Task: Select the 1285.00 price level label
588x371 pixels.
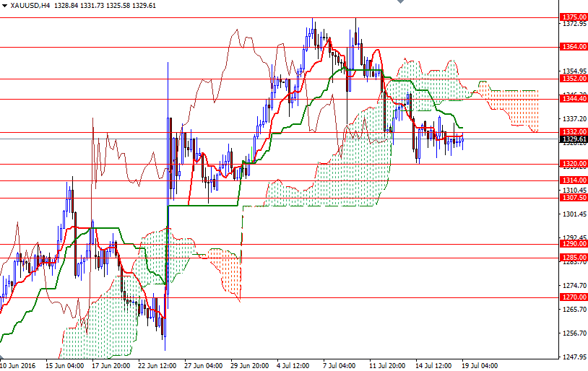Action: tap(574, 258)
